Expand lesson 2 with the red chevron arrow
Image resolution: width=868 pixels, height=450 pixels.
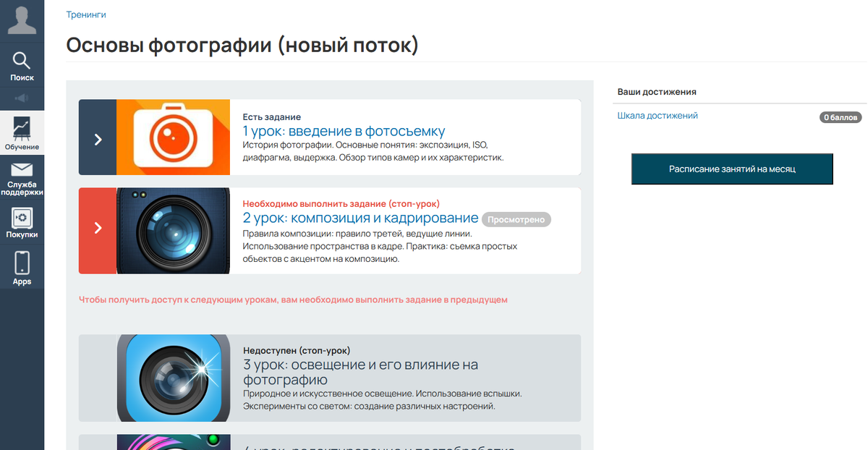click(x=98, y=228)
